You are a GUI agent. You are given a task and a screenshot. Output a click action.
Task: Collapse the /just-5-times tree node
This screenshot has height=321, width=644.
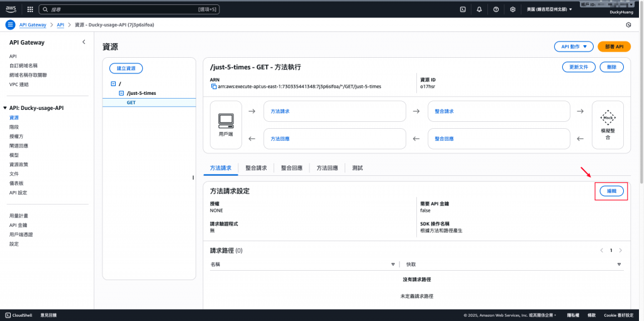121,93
